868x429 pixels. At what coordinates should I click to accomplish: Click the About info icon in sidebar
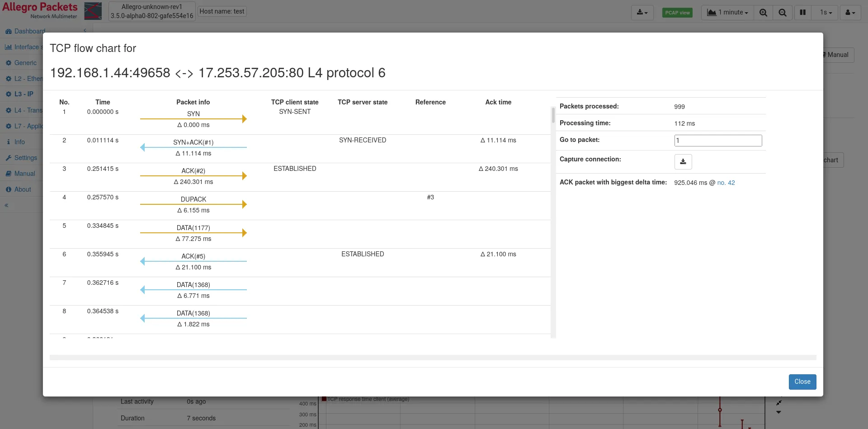(x=8, y=189)
